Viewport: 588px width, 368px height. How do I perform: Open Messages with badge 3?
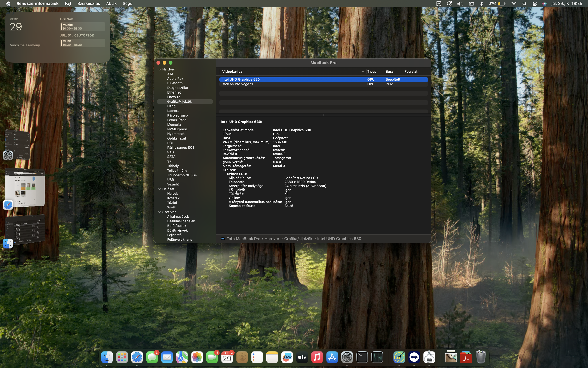pyautogui.click(x=152, y=357)
